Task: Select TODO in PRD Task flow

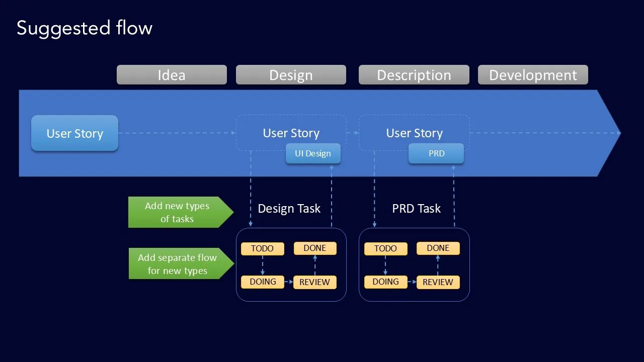Action: click(x=385, y=248)
